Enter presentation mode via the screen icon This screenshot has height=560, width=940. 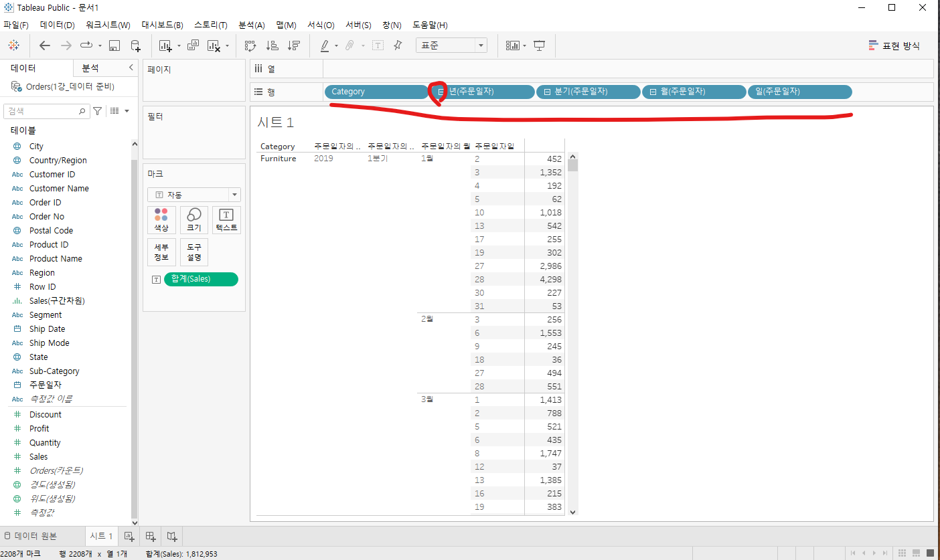click(x=540, y=45)
